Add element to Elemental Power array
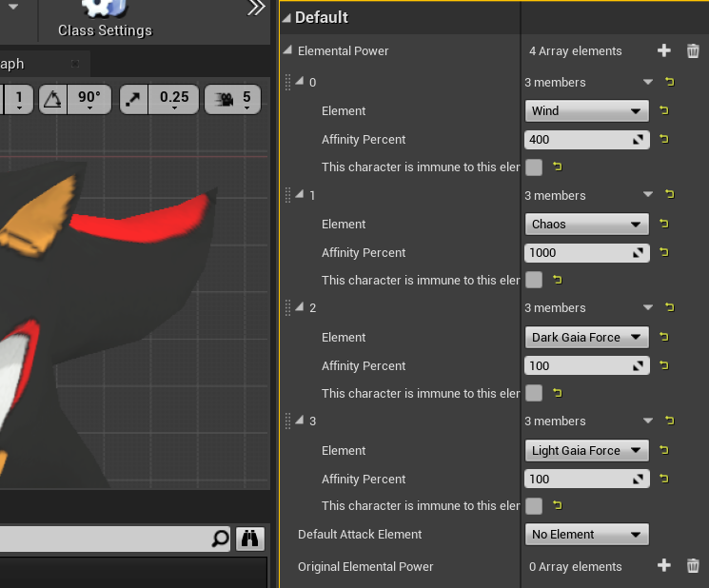 pyautogui.click(x=663, y=50)
